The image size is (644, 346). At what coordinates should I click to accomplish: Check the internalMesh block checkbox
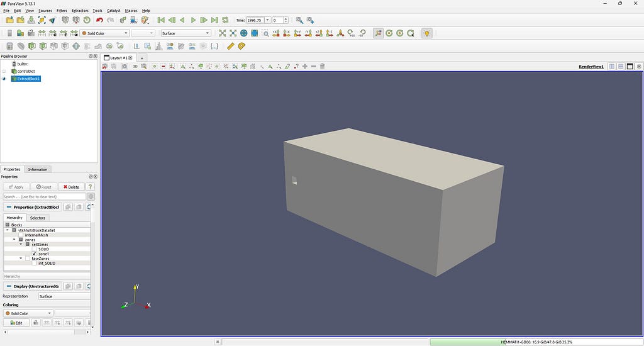click(x=21, y=235)
